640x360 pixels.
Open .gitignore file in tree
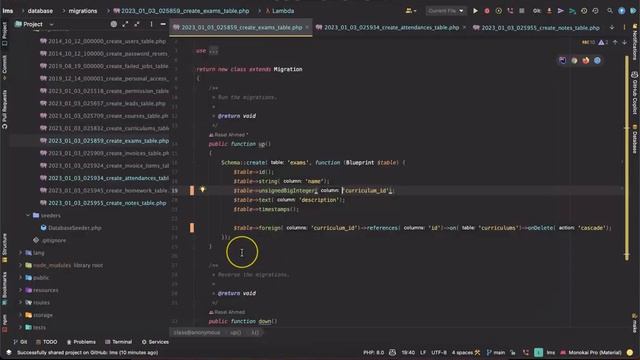click(x=50, y=240)
